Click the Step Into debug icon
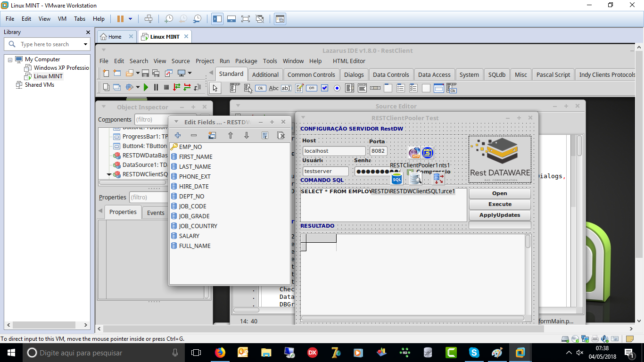 tap(177, 87)
